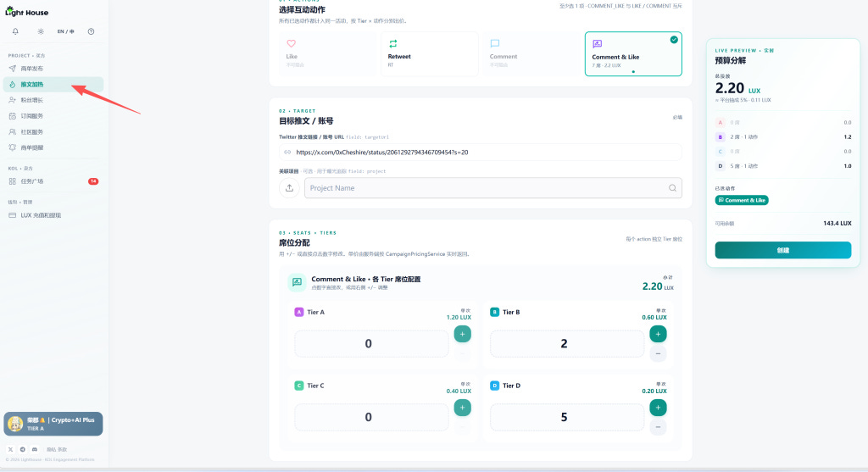Open the X (Twitter) social link icon
Image resolution: width=868 pixels, height=472 pixels.
[x=10, y=449]
